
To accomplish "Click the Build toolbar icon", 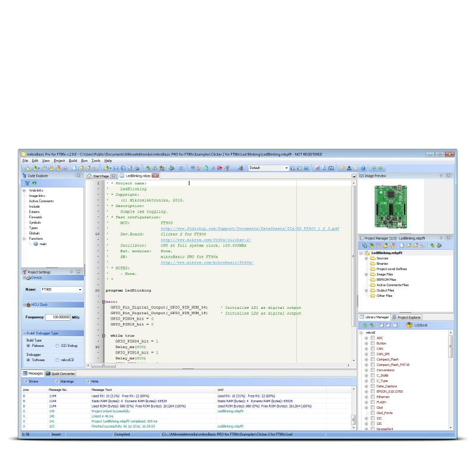I will [292, 167].
